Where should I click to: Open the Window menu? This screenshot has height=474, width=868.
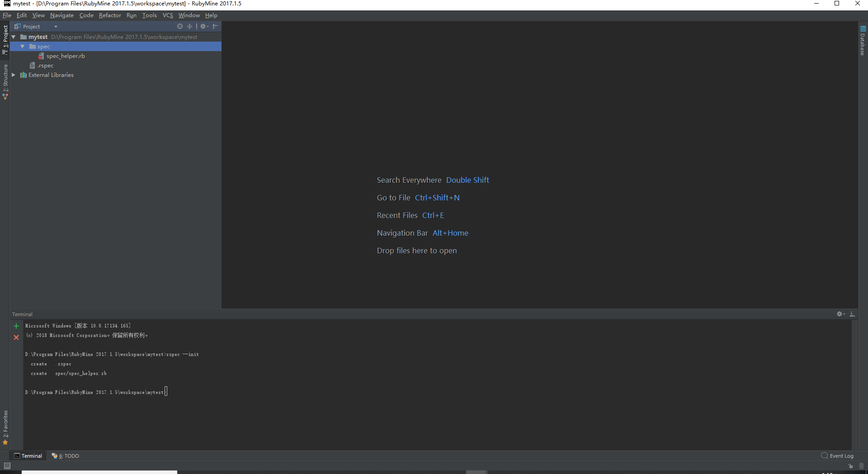pyautogui.click(x=189, y=15)
